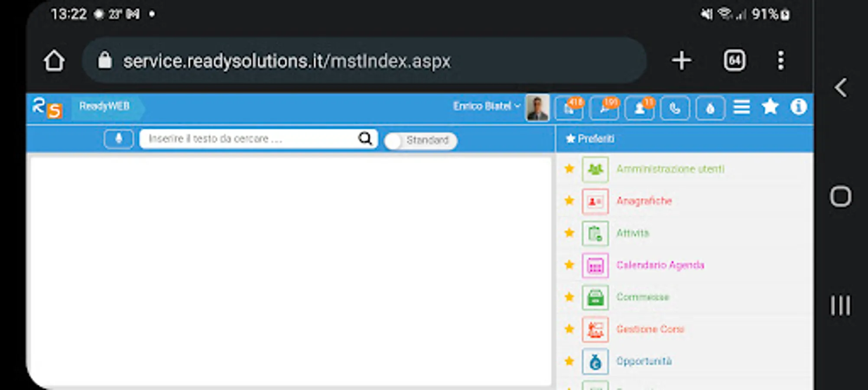Click the magnifier search icon
This screenshot has height=390, width=868.
(x=365, y=139)
